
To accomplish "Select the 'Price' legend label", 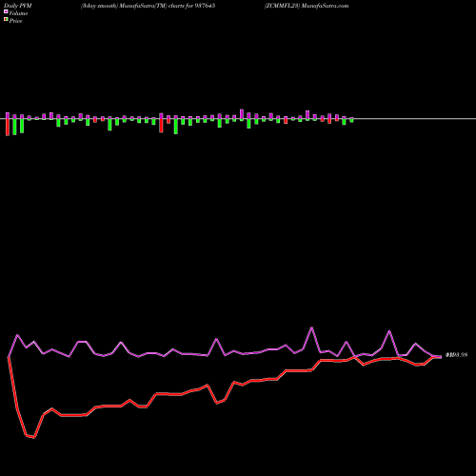I will click(15, 21).
